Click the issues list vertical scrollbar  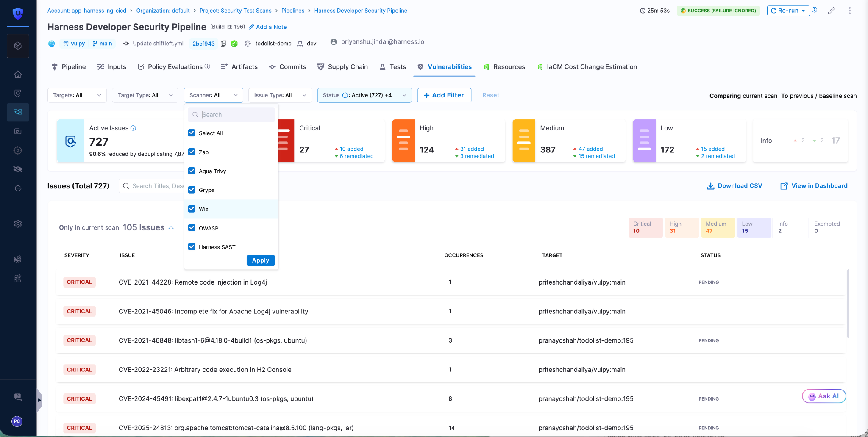(x=848, y=303)
